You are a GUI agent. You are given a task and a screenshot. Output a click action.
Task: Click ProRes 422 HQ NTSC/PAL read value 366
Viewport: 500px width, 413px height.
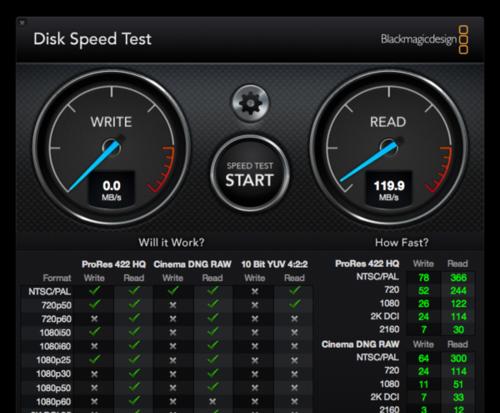pyautogui.click(x=458, y=278)
